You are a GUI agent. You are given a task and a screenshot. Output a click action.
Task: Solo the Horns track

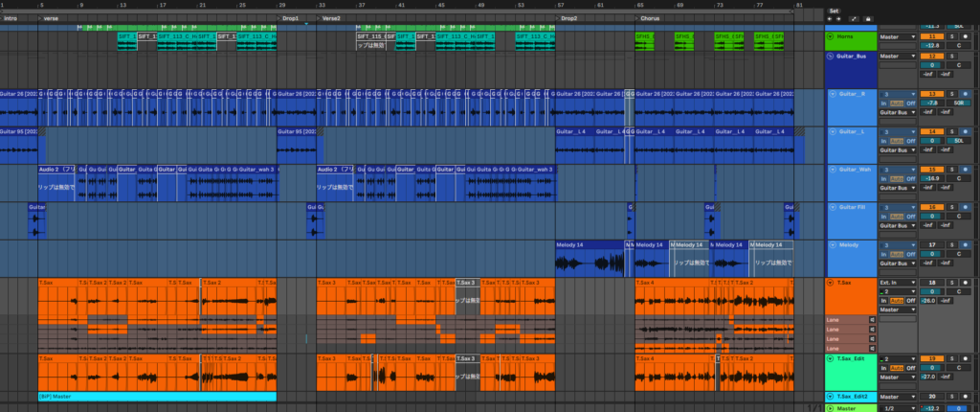[x=952, y=35]
